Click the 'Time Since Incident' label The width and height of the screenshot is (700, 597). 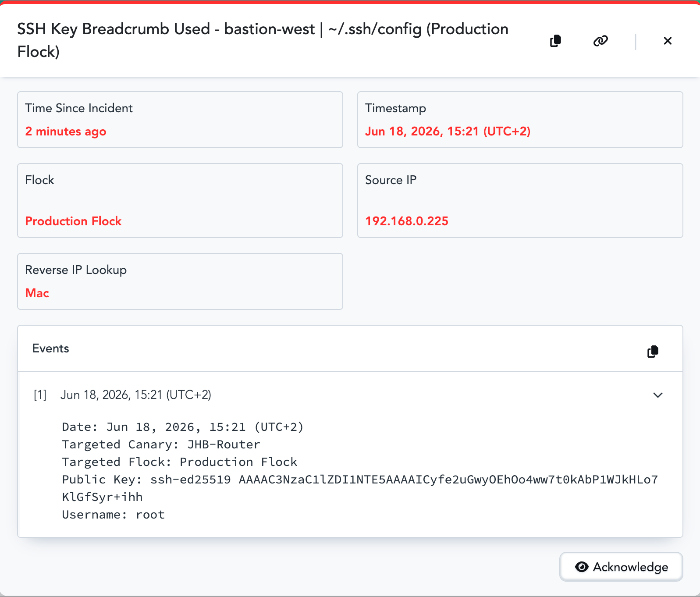pos(79,108)
